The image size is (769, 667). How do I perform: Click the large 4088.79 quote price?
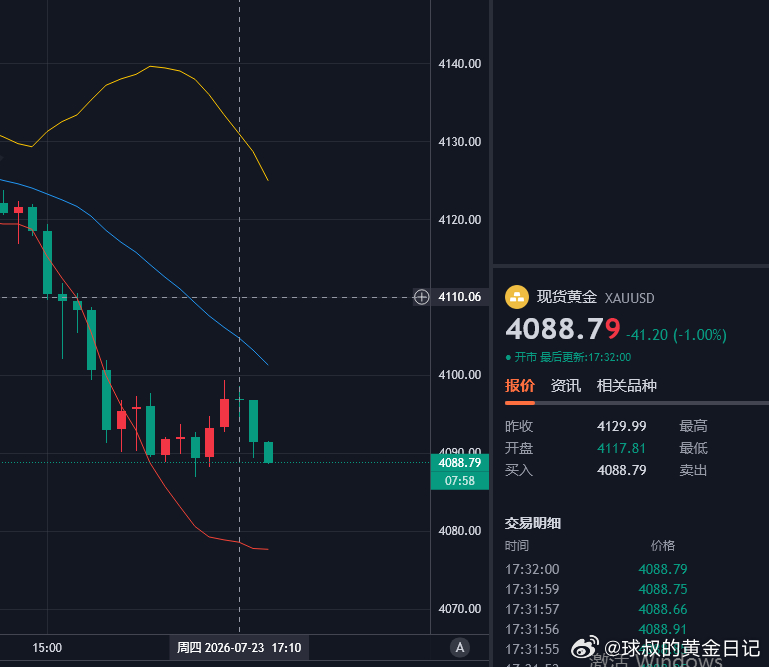click(563, 329)
